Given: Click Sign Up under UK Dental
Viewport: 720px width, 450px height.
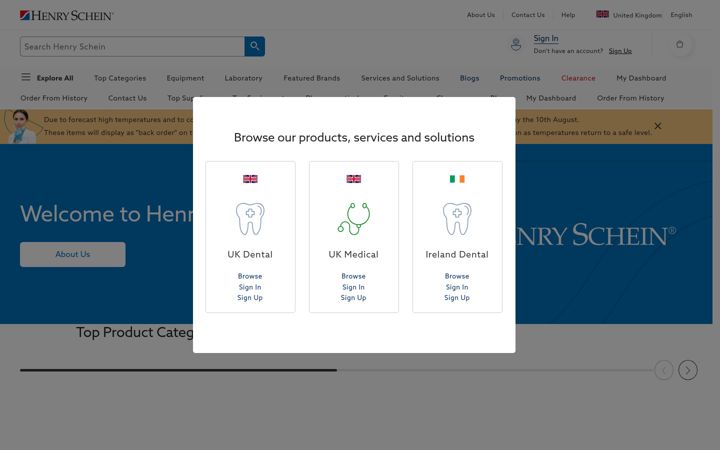Looking at the screenshot, I should click(250, 298).
